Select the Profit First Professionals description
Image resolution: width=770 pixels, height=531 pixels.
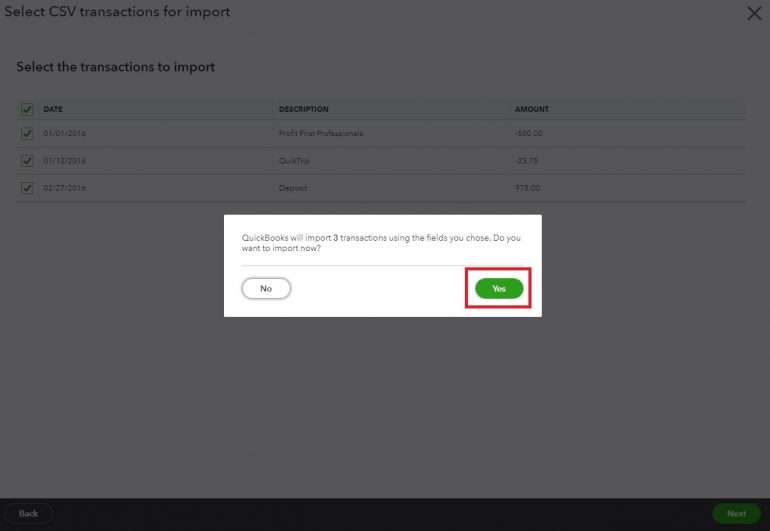coord(320,133)
